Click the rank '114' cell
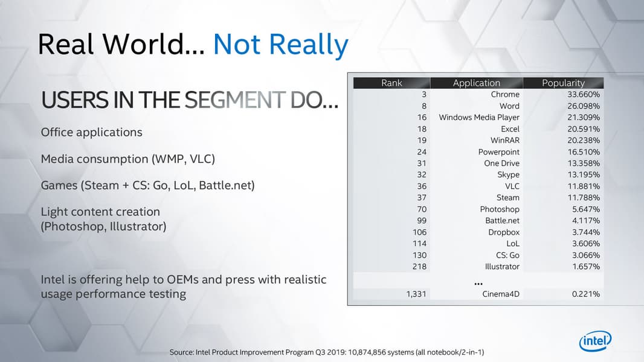This screenshot has height=362, width=644. coord(419,244)
